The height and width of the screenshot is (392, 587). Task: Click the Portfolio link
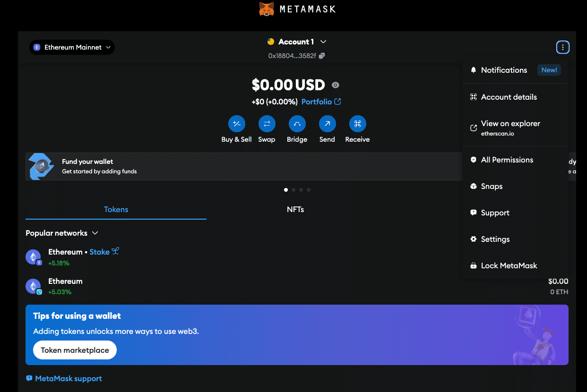[317, 102]
